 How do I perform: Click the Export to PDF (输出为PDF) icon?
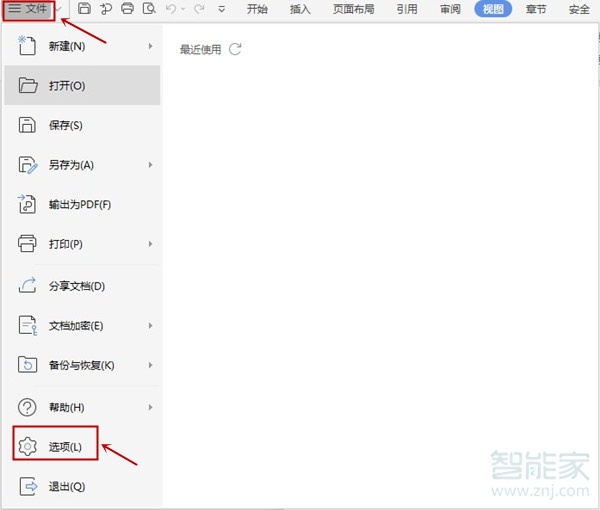[x=28, y=205]
